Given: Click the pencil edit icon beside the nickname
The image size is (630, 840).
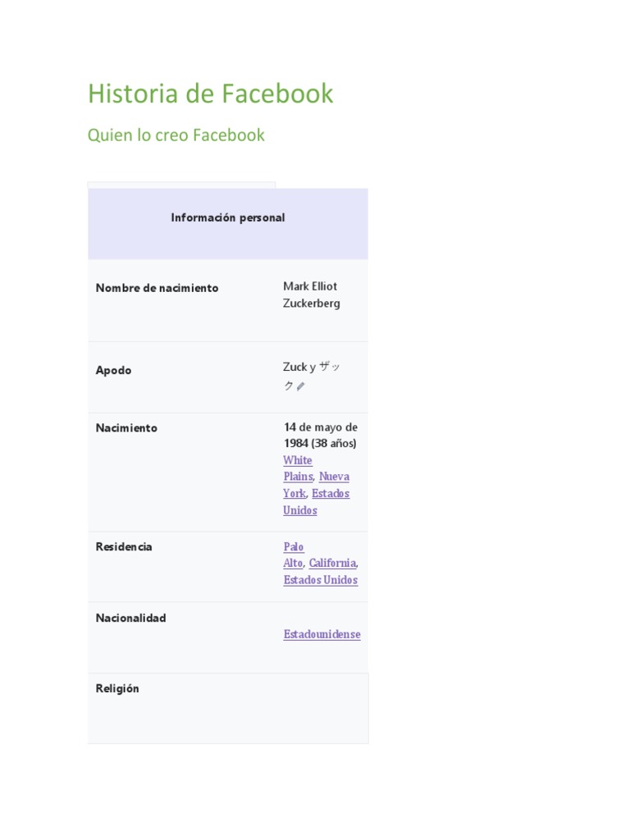Looking at the screenshot, I should [x=300, y=386].
